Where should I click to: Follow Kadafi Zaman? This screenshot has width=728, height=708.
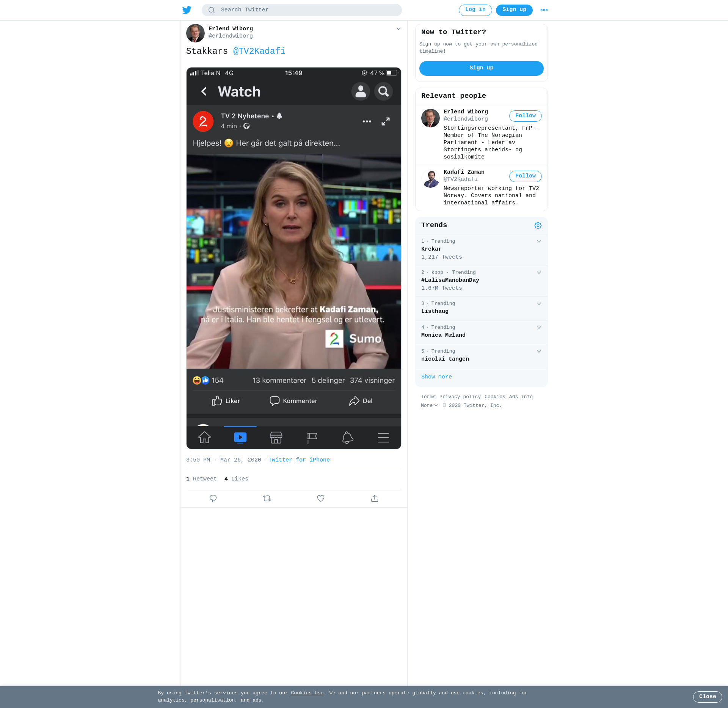pyautogui.click(x=526, y=176)
